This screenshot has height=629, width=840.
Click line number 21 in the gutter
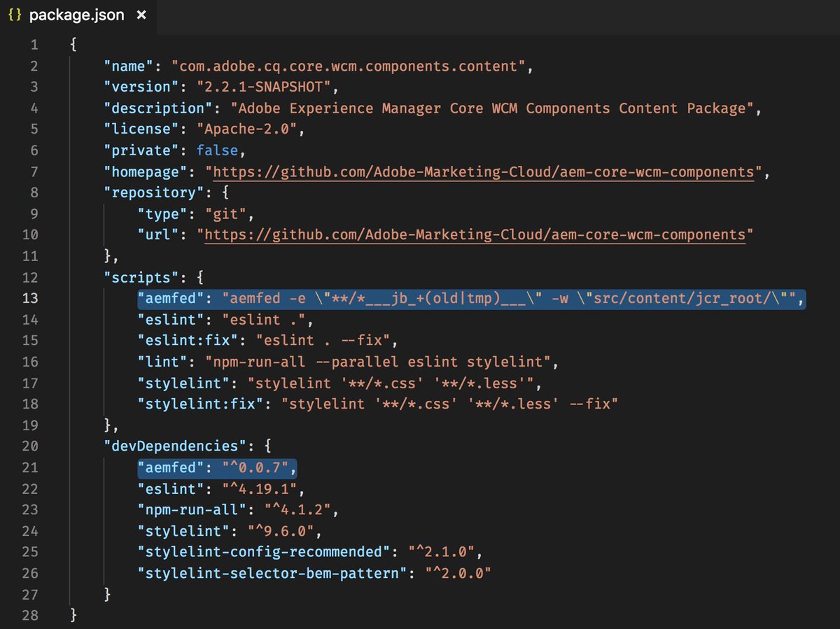pyautogui.click(x=30, y=467)
